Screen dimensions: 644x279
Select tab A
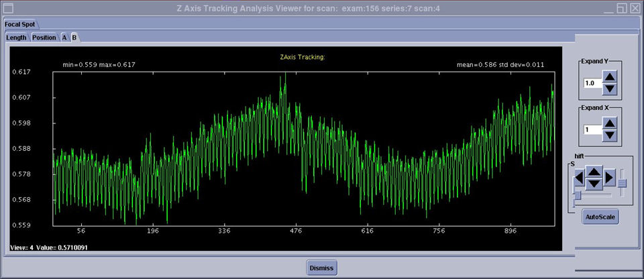click(x=64, y=38)
